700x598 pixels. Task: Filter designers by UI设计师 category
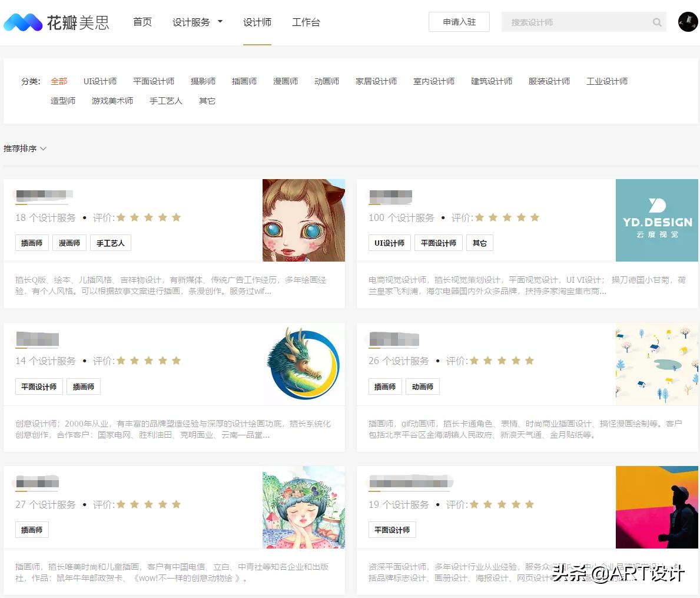click(100, 81)
